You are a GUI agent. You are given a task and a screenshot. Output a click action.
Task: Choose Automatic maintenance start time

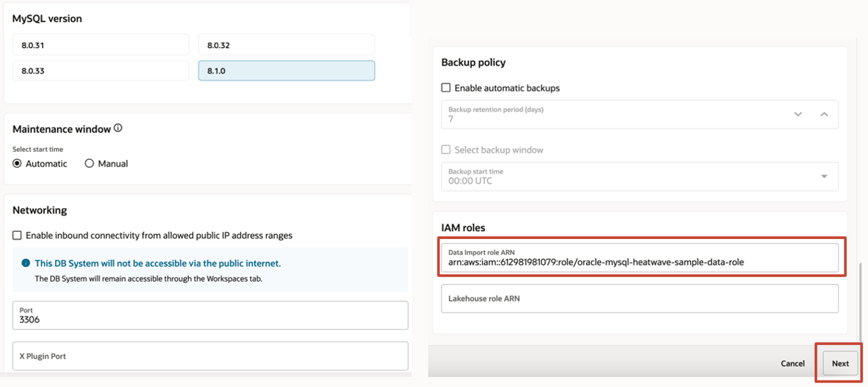tap(17, 164)
